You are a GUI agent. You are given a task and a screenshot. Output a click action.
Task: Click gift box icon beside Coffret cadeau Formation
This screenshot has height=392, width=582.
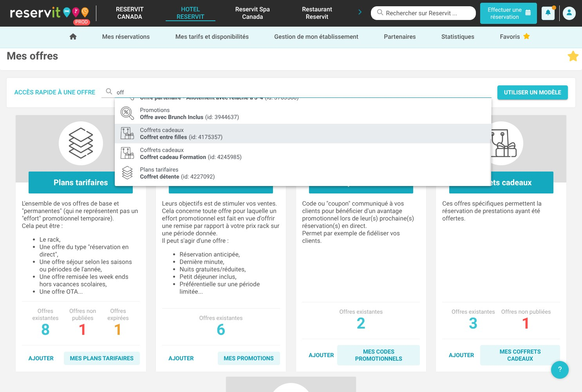click(127, 153)
